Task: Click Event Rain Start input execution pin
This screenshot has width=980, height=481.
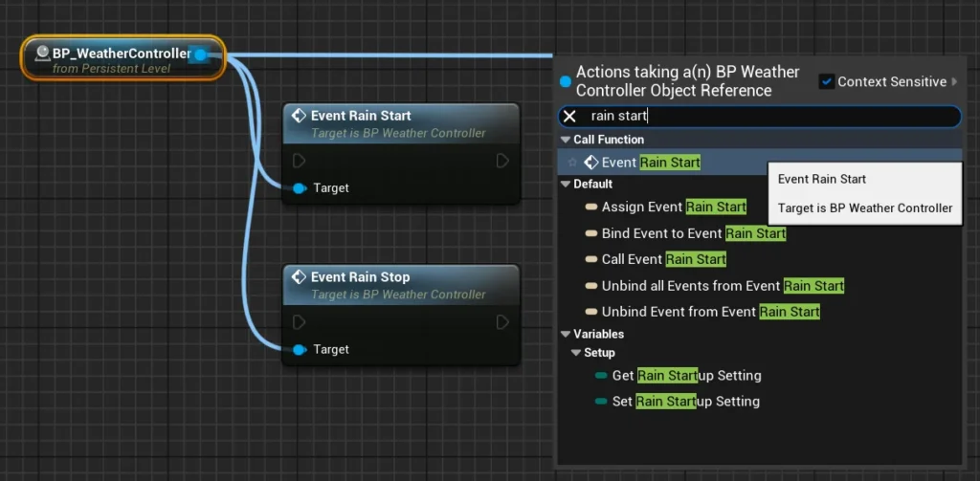Action: pyautogui.click(x=300, y=161)
